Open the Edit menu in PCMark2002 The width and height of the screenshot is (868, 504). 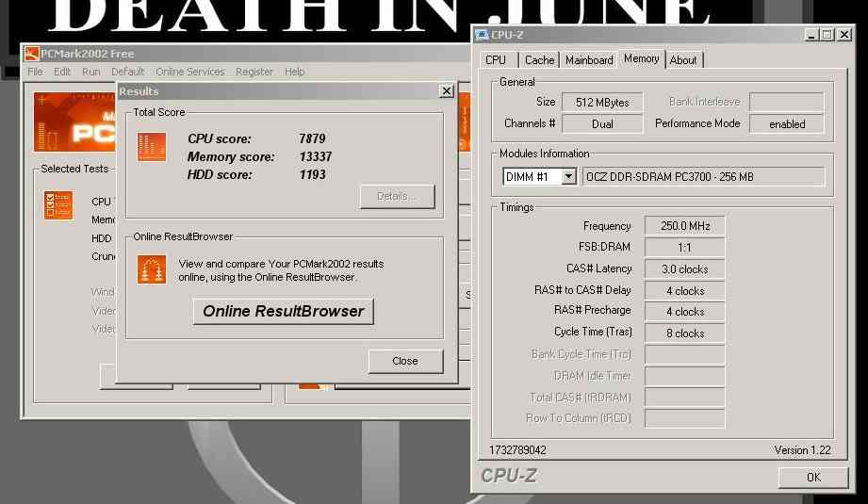pos(62,72)
